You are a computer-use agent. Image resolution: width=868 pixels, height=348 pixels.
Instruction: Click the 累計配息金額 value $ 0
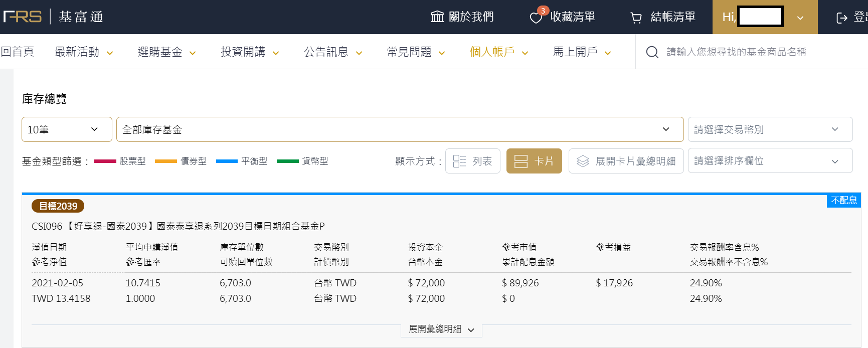(508, 298)
